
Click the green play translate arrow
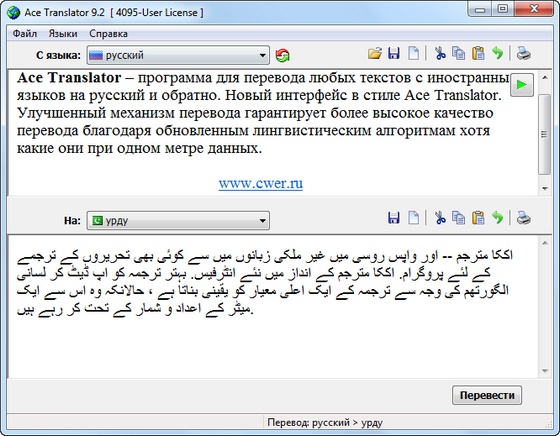[x=522, y=85]
